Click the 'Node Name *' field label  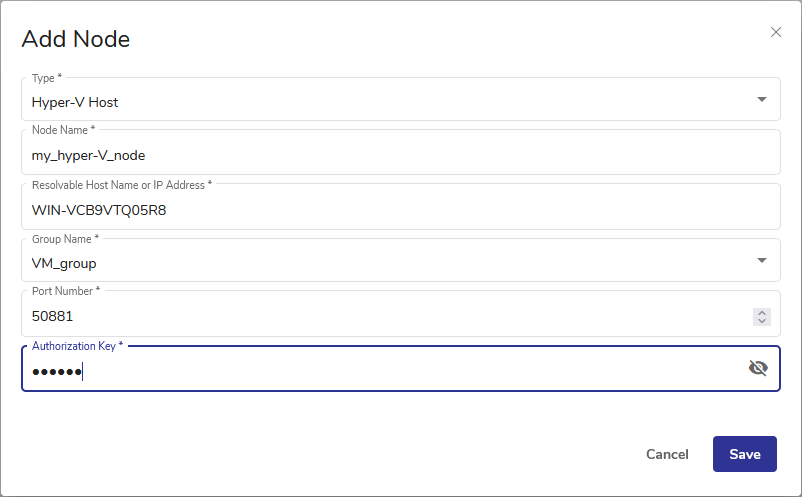pyautogui.click(x=64, y=130)
